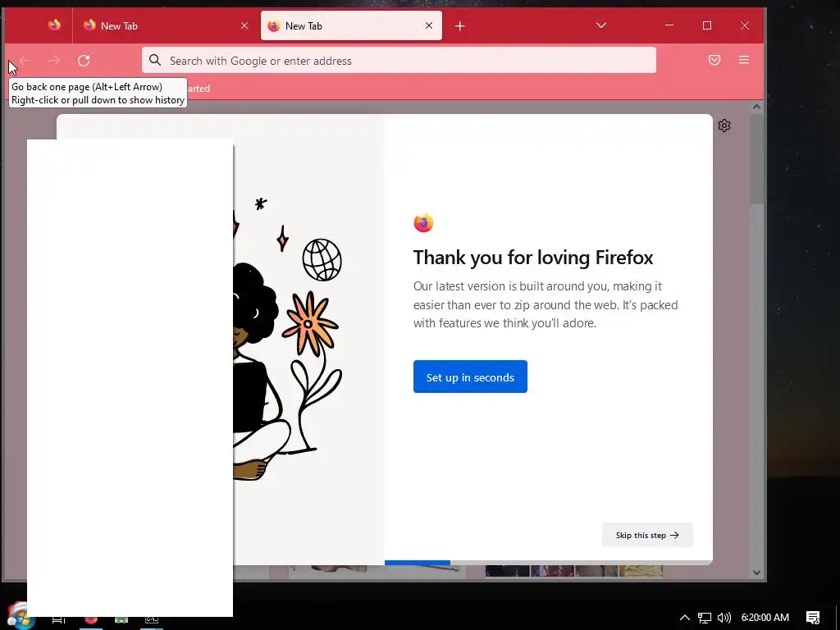Open a new tab with plus button

[459, 25]
